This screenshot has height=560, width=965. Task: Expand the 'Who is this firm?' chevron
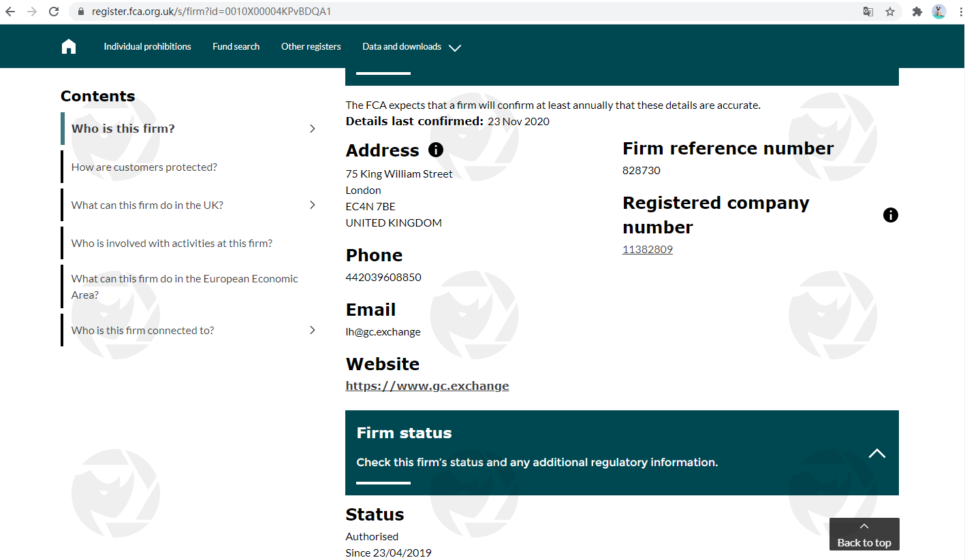coord(313,129)
